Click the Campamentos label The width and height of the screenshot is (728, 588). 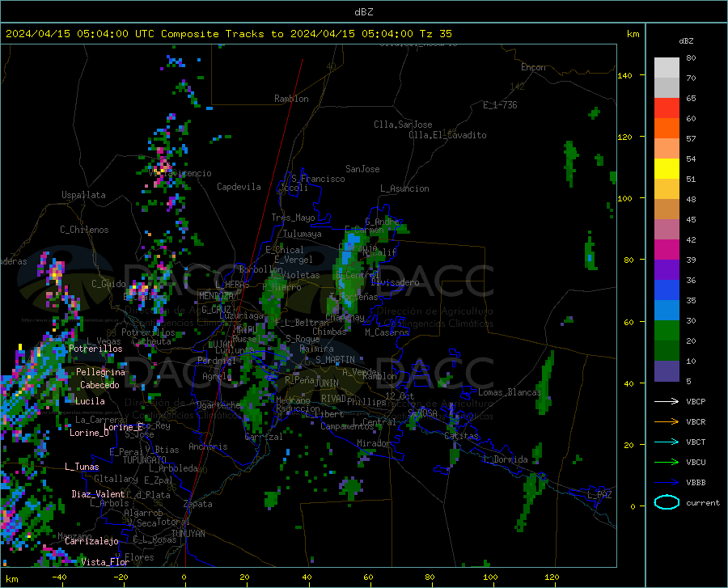(x=347, y=426)
